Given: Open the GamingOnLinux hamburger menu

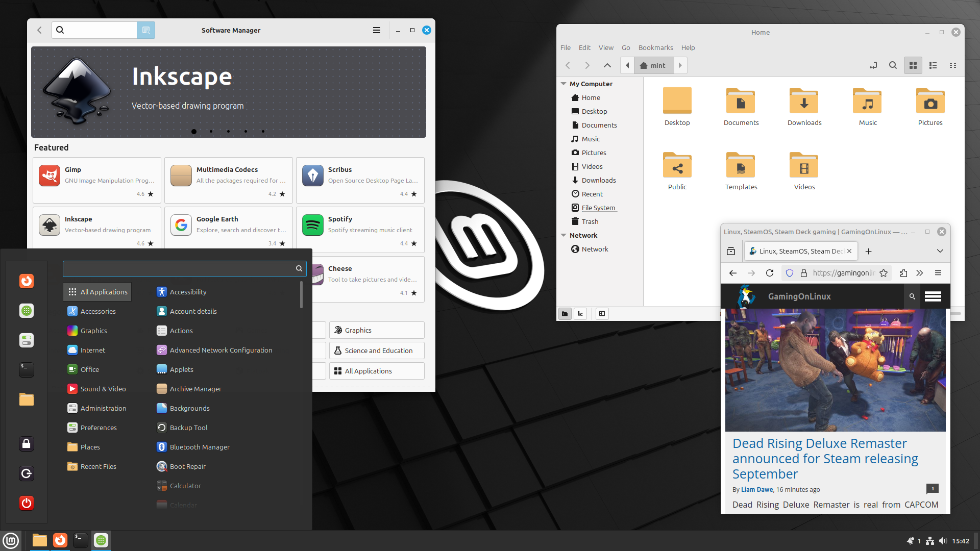Looking at the screenshot, I should click(x=933, y=296).
